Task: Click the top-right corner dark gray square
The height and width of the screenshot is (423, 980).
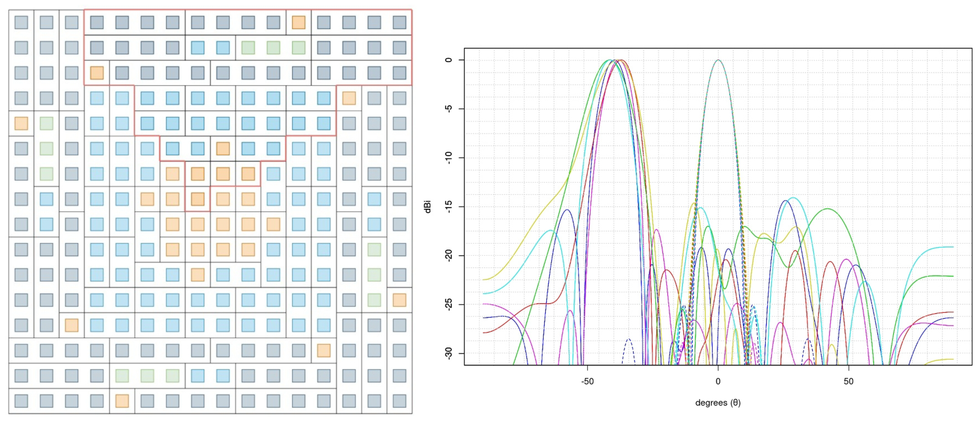Action: (x=399, y=22)
